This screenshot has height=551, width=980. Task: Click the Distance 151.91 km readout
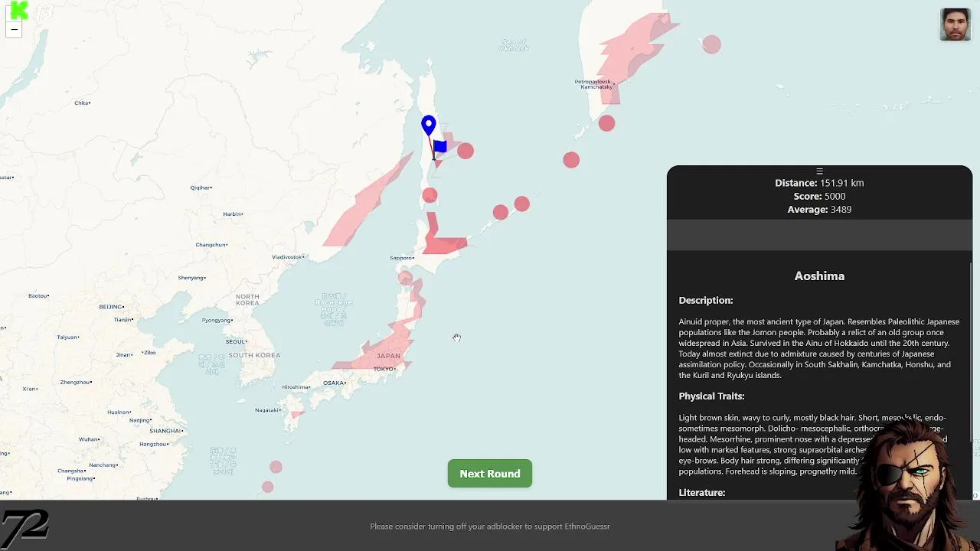(x=819, y=183)
